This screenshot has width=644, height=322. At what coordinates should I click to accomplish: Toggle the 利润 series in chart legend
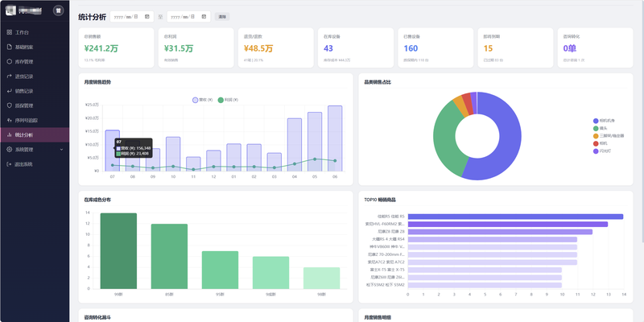click(228, 100)
